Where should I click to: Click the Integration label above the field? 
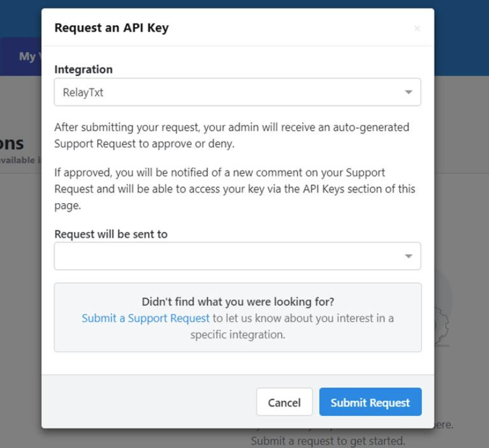coord(83,69)
